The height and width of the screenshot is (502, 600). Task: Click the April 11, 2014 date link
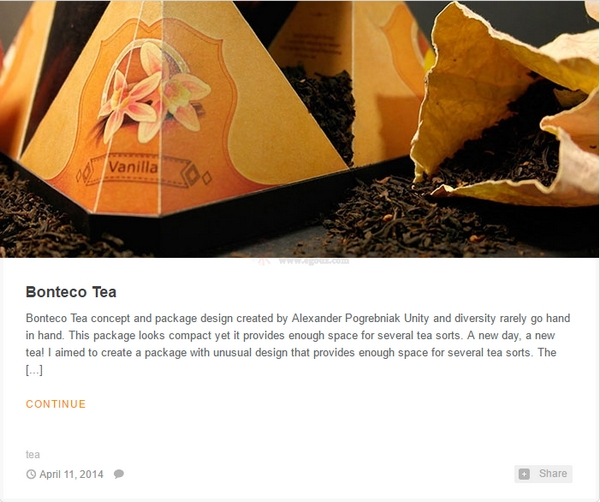tap(71, 474)
